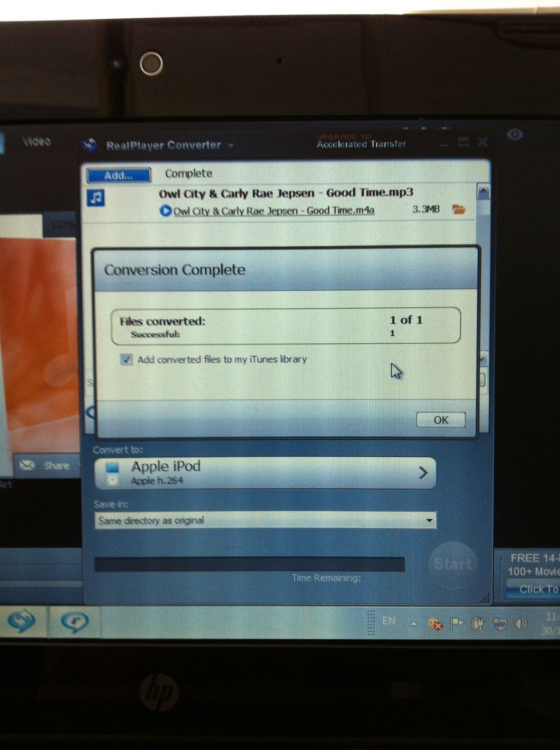Open the second RealPlayer taskbar icon
The image size is (560, 750).
[74, 621]
